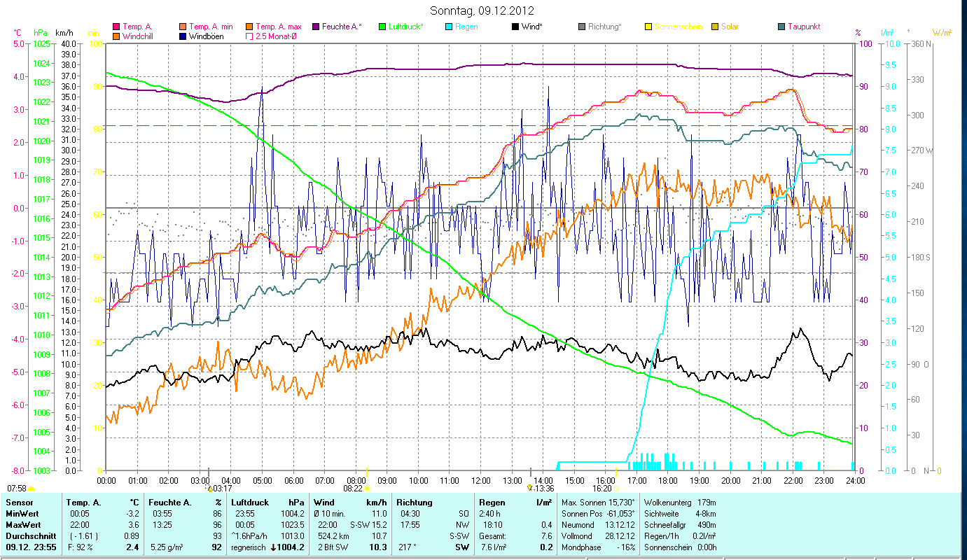Click the Gesamt: rain total label

(493, 536)
